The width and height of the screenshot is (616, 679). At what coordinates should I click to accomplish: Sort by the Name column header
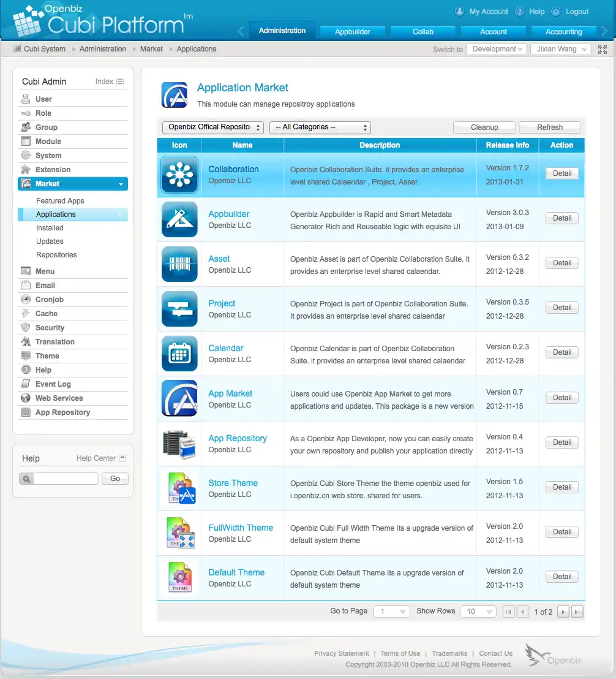242,145
